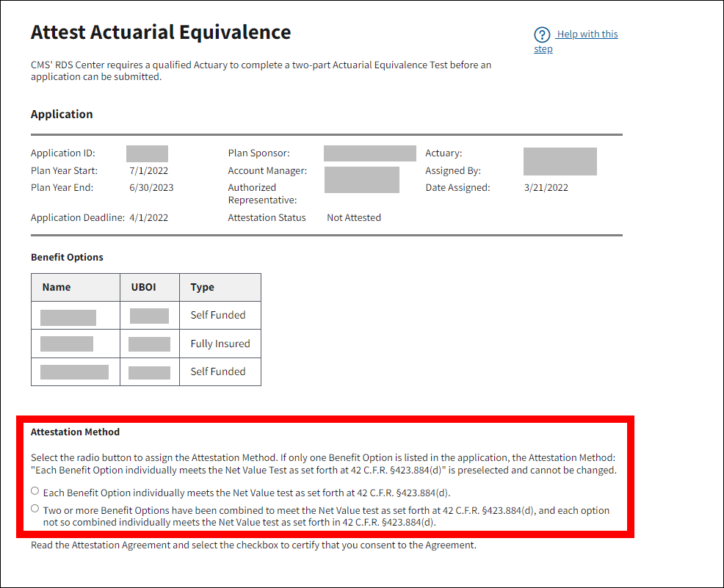Choose "Two or more Benefit Options" combined radio
The height and width of the screenshot is (588, 724).
[x=35, y=509]
